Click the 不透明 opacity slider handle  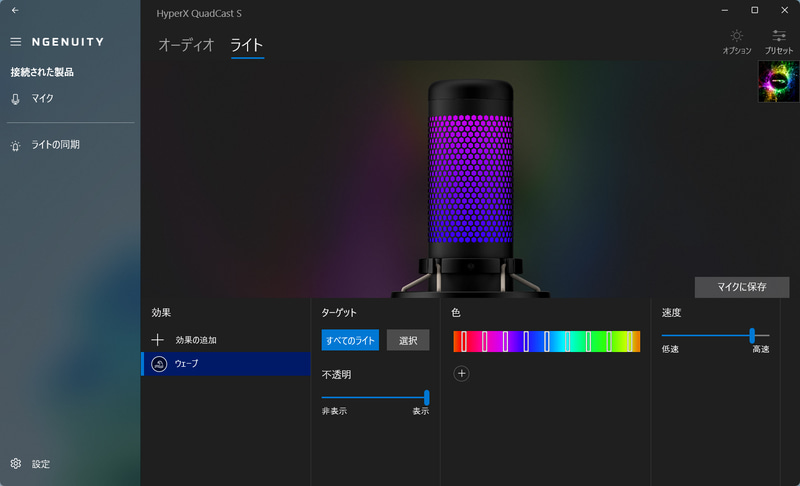pyautogui.click(x=427, y=397)
